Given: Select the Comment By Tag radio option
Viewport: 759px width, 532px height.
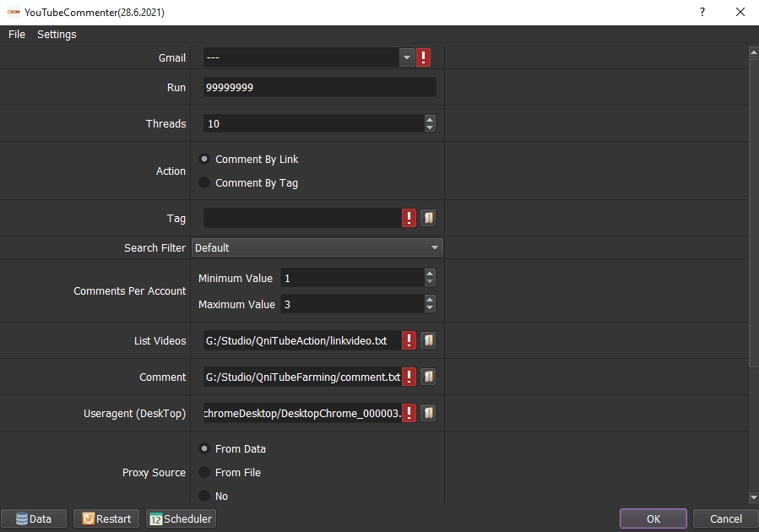Looking at the screenshot, I should [x=204, y=182].
